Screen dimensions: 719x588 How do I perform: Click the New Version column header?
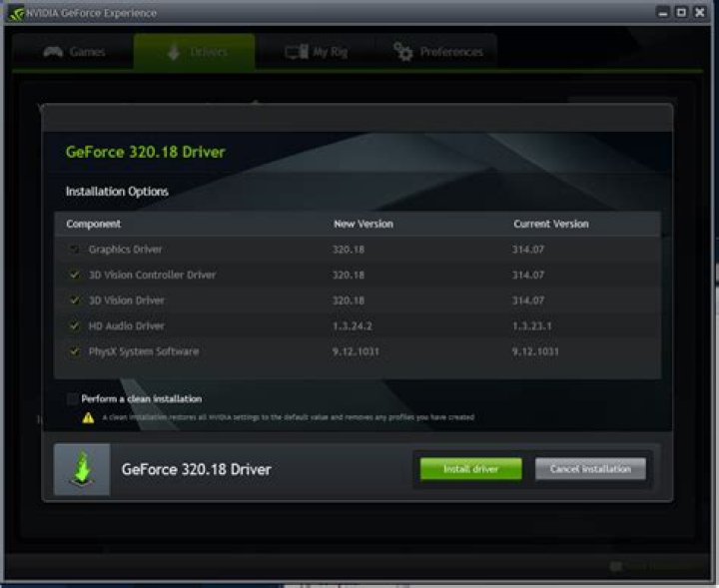363,224
